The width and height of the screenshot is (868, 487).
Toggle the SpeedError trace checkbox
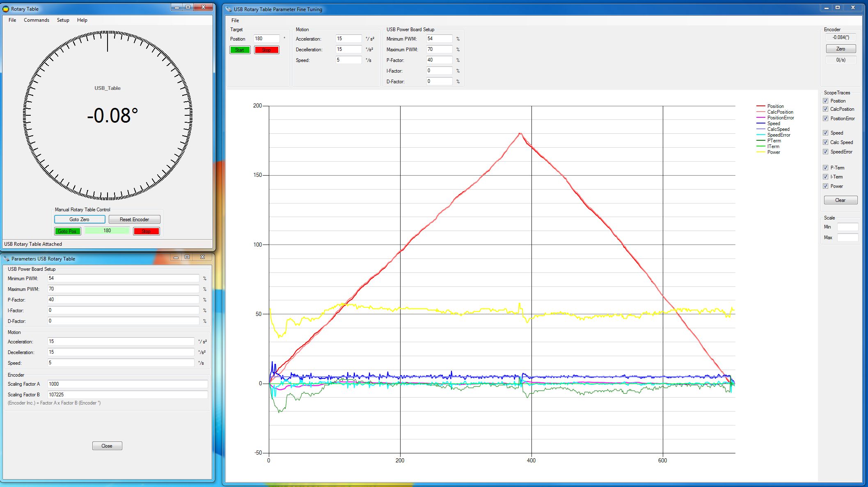[826, 152]
